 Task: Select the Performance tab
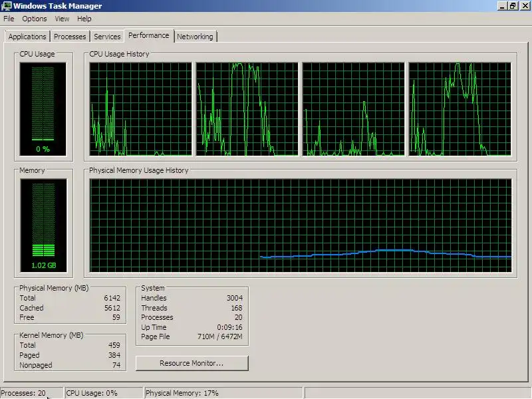[148, 36]
